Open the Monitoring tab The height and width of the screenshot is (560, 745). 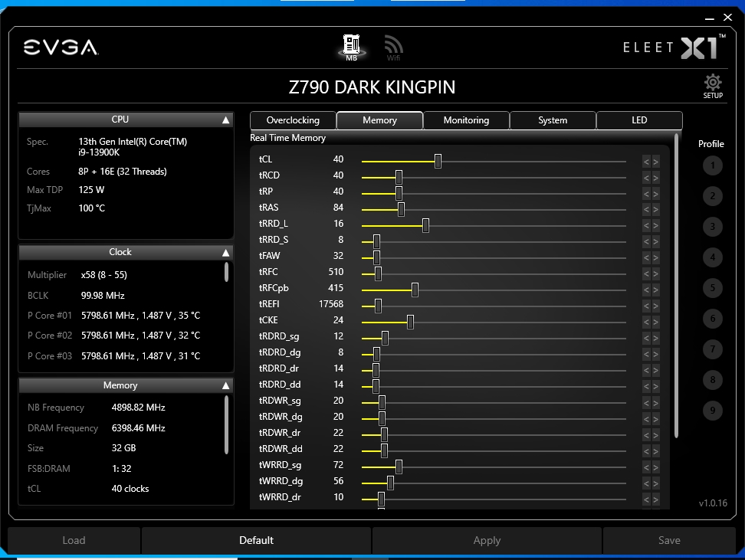pyautogui.click(x=466, y=120)
